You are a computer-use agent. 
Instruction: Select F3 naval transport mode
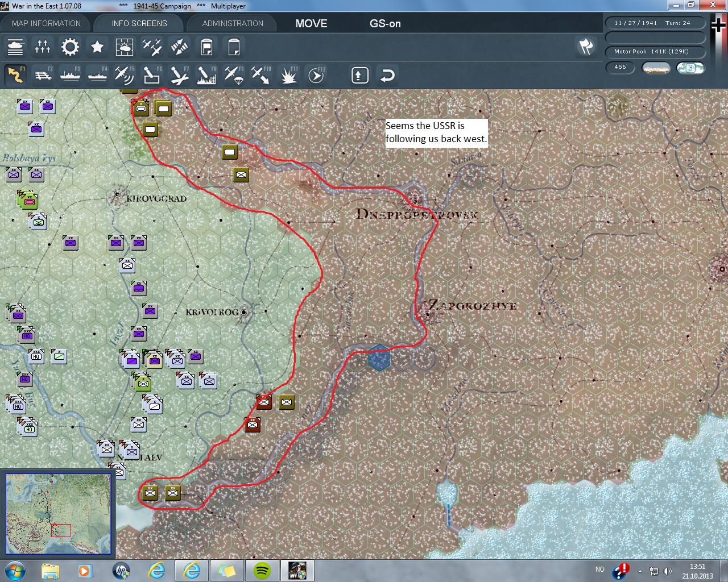click(x=70, y=75)
